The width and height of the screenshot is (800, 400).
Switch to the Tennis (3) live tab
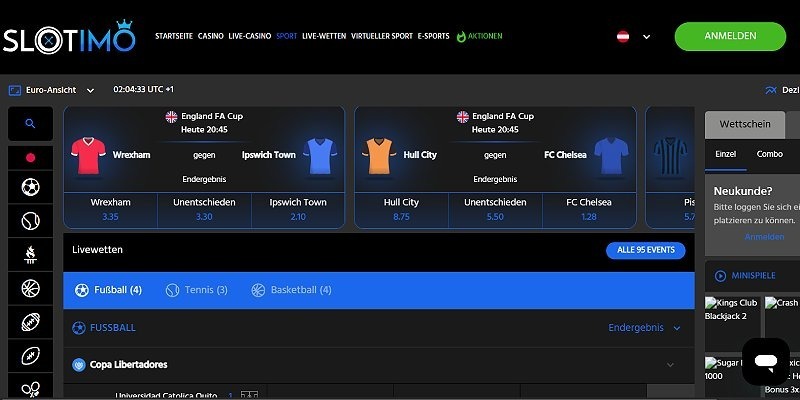197,290
